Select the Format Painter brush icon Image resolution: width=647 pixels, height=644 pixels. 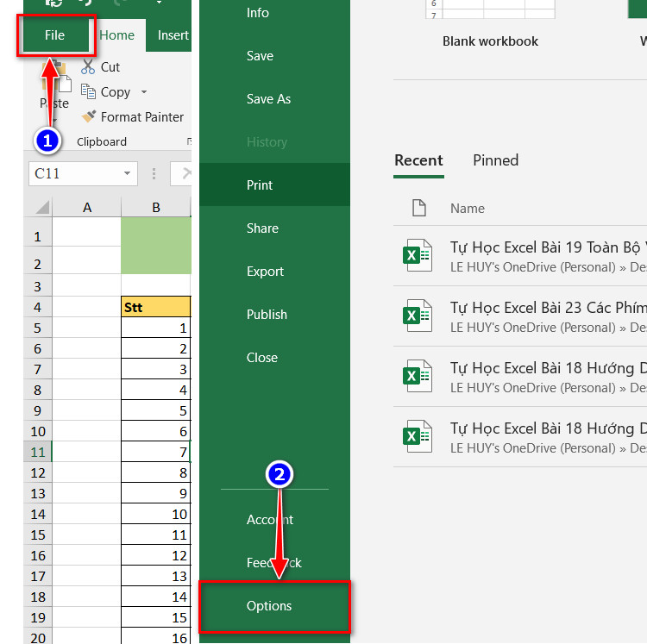point(89,116)
